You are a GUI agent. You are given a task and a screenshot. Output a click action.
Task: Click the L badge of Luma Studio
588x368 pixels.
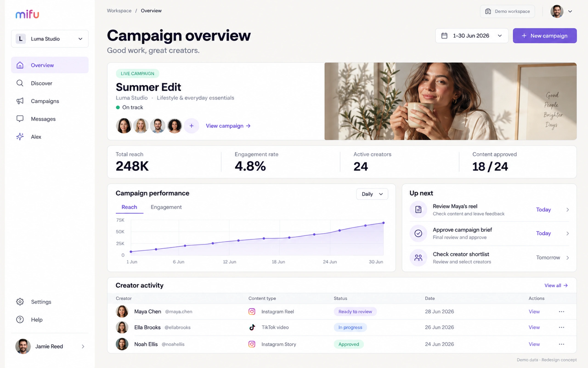click(x=21, y=39)
